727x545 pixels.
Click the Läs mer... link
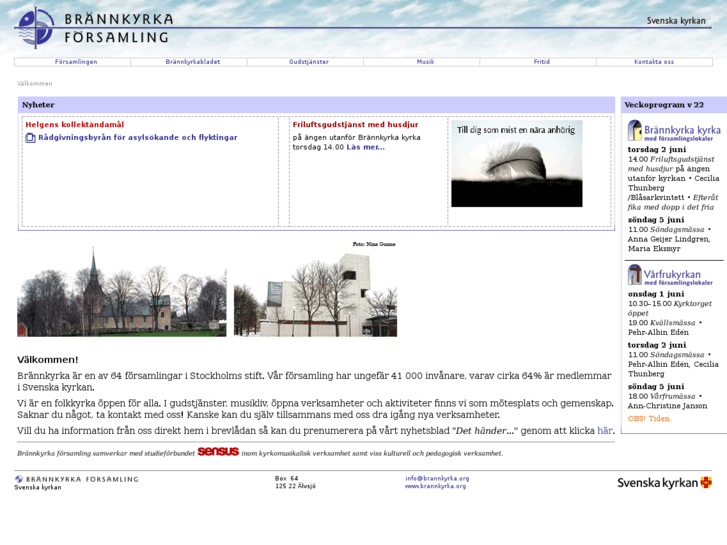(365, 147)
